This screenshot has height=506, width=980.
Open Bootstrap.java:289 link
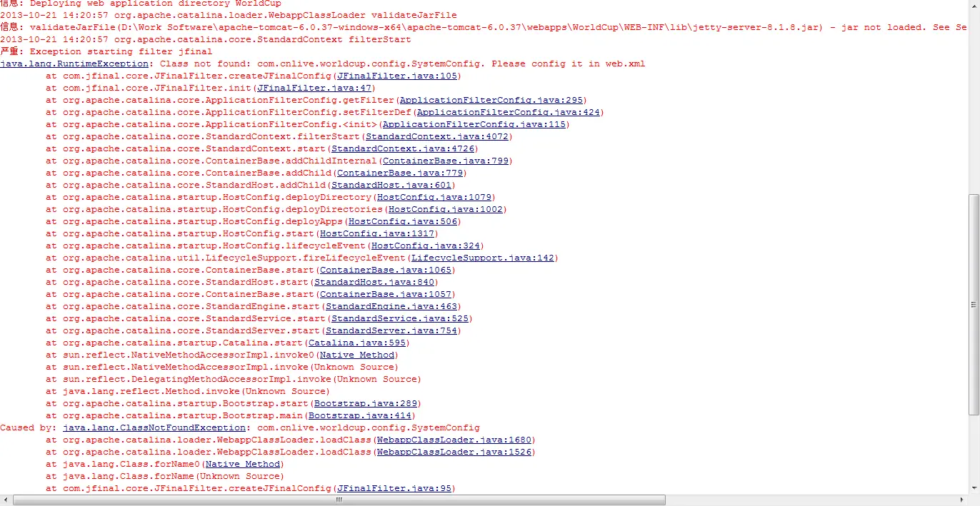pos(366,403)
